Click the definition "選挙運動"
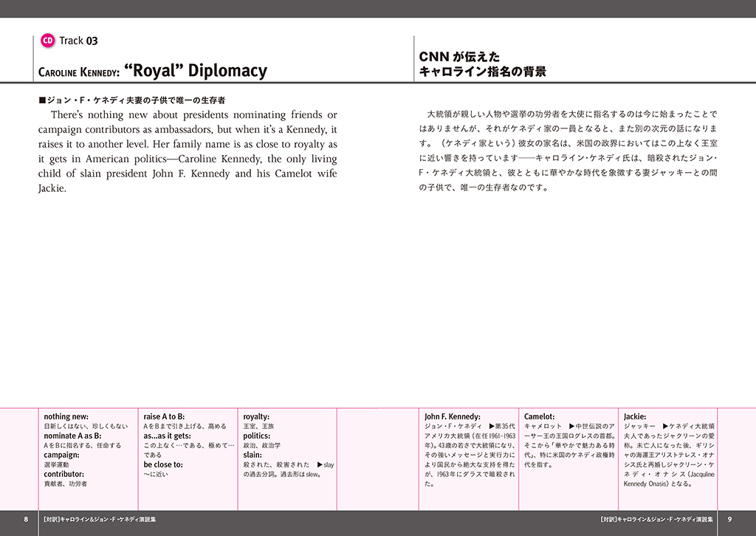This screenshot has height=536, width=756. (56, 464)
